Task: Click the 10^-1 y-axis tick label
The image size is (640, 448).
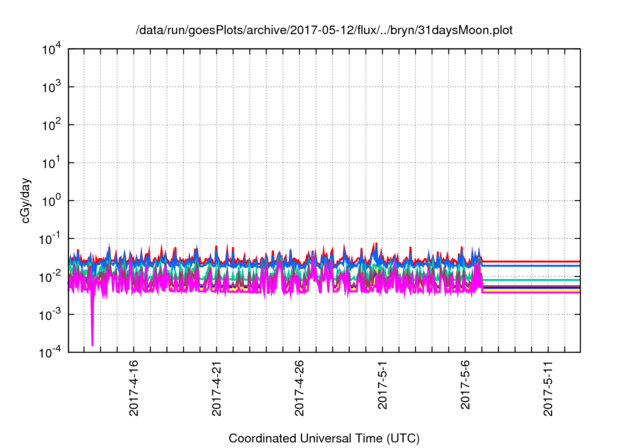Action: click(x=52, y=238)
